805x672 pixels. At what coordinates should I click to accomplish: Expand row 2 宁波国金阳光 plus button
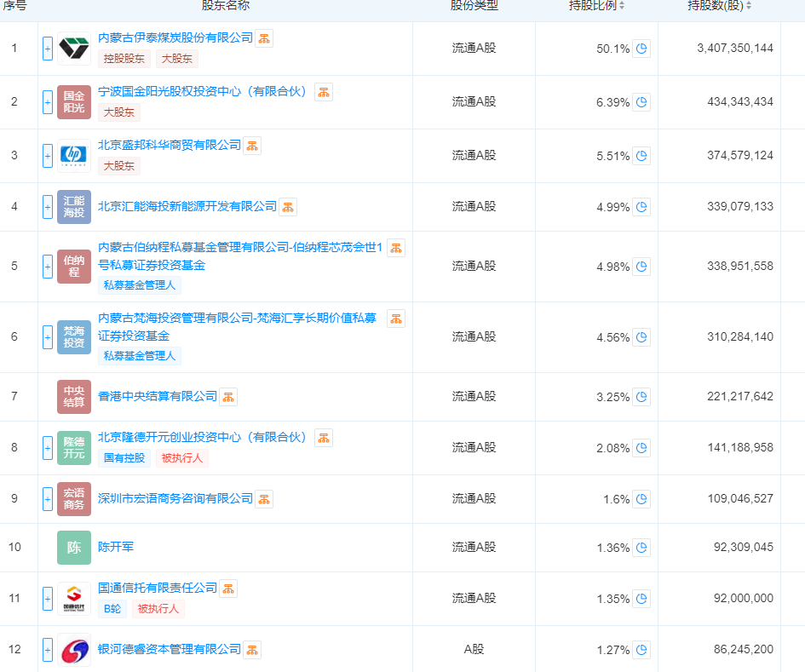click(47, 102)
